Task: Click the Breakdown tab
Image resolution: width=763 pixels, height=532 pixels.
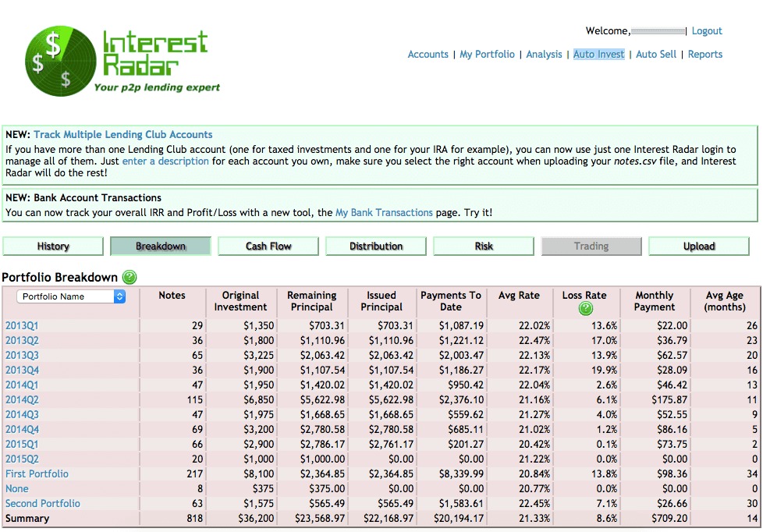Action: click(x=161, y=246)
